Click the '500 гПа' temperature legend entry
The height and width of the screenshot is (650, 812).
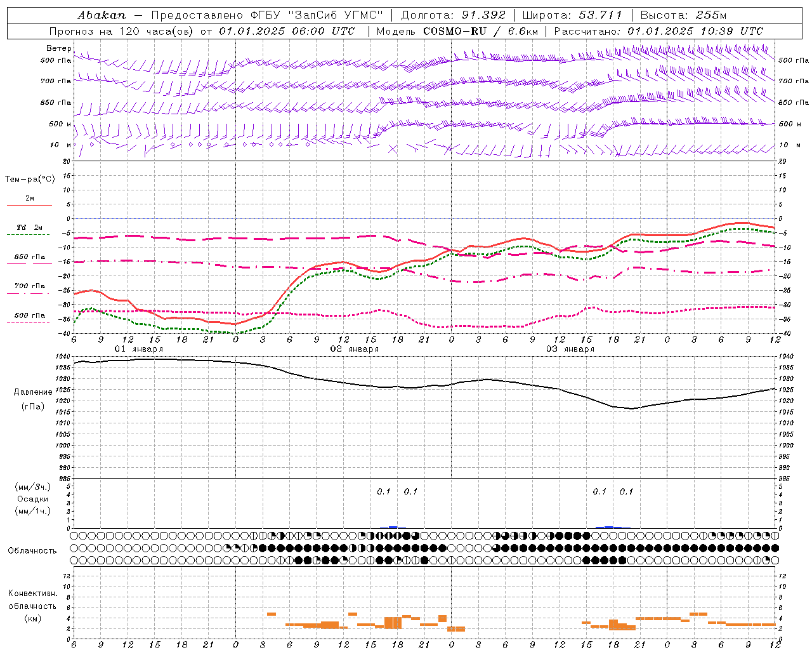[x=30, y=315]
